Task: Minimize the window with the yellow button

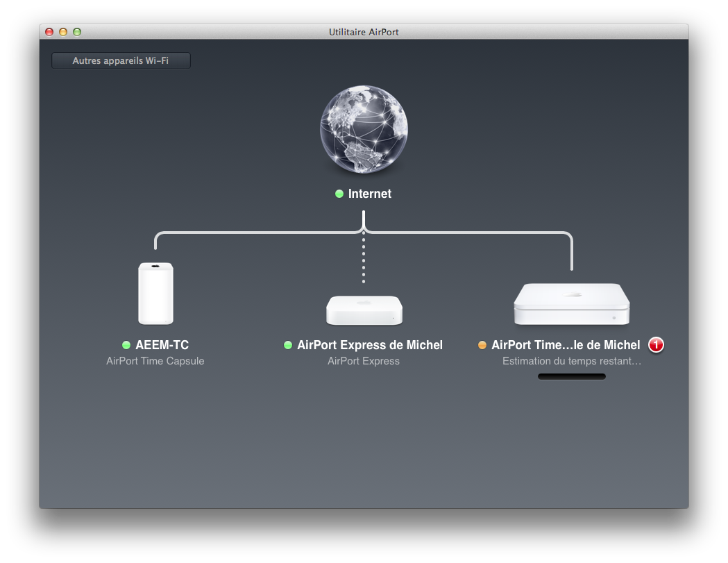Action: (63, 32)
